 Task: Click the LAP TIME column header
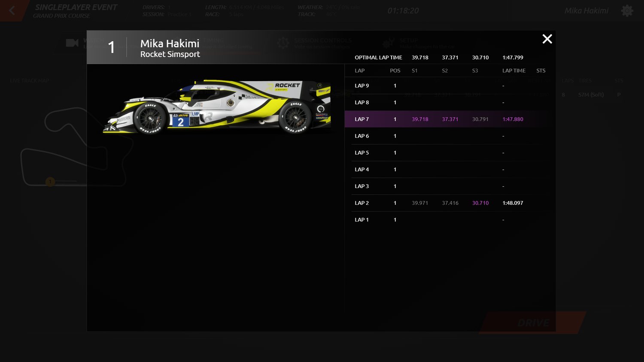[x=514, y=71]
